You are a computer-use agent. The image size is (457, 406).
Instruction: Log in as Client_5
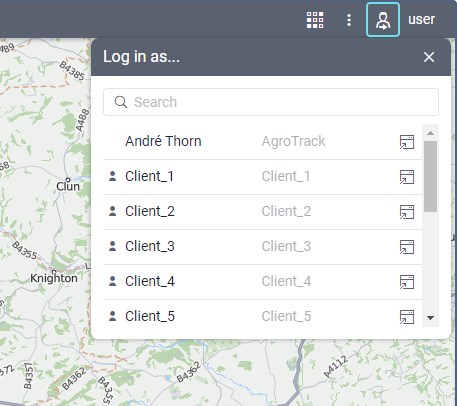pos(262,316)
